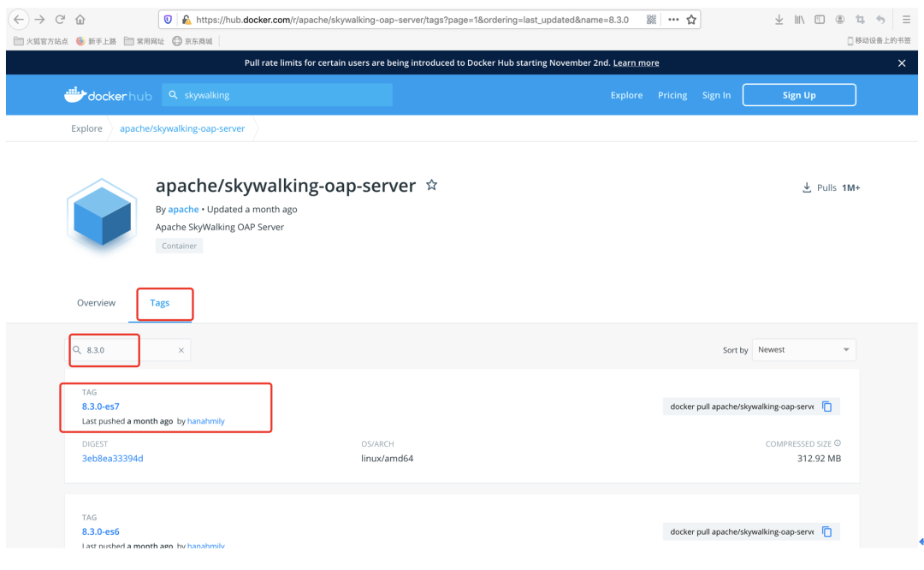Open the screenshot crop tool icon
Viewport: 924px width, 570px height.
point(860,20)
